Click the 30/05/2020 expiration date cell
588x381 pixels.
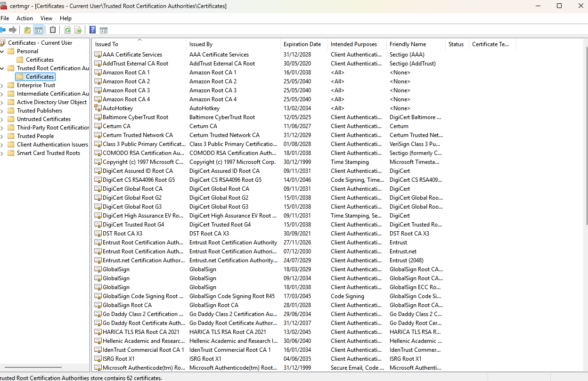[297, 64]
